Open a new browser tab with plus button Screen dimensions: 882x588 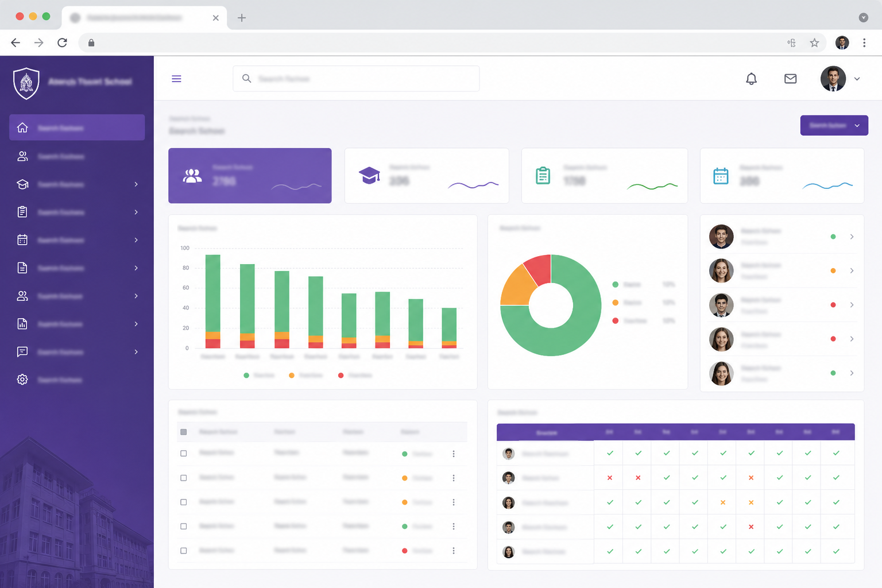[242, 18]
